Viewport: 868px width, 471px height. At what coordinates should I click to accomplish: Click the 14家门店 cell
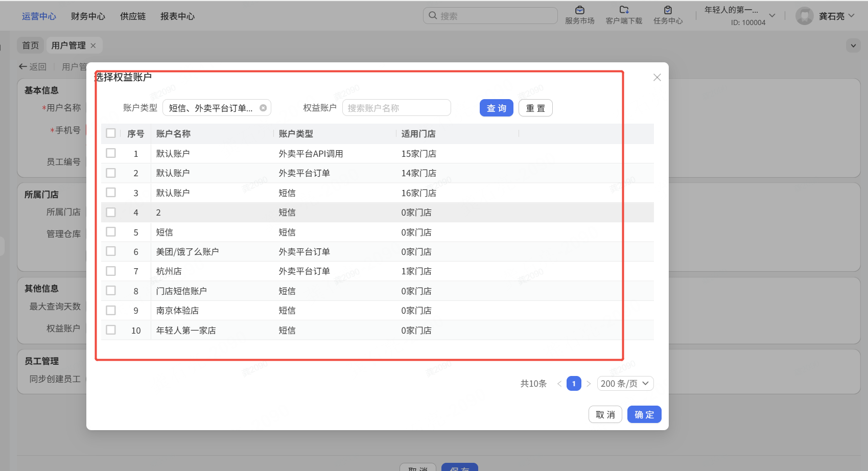tap(418, 173)
